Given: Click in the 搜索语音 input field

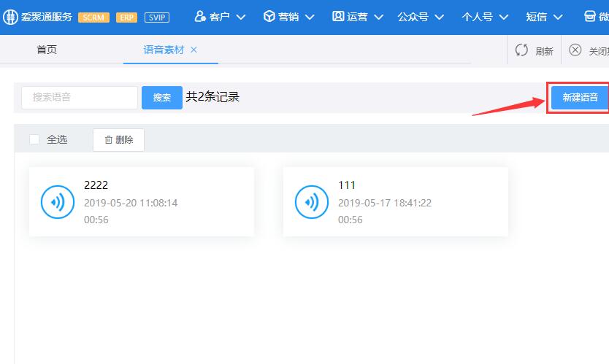Looking at the screenshot, I should click(x=80, y=98).
